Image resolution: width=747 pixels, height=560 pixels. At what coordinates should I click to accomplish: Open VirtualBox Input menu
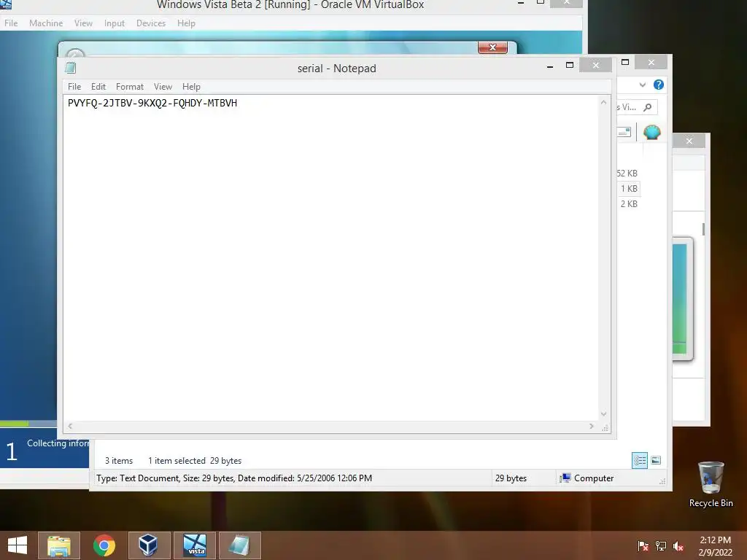(115, 23)
